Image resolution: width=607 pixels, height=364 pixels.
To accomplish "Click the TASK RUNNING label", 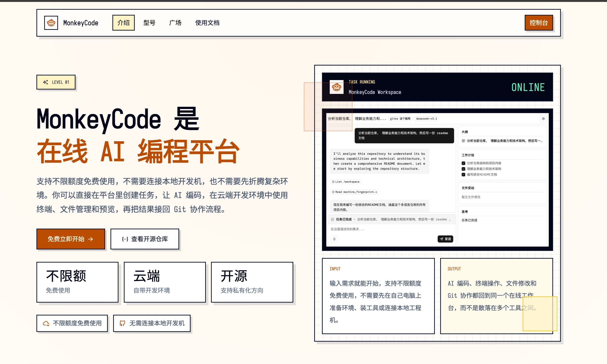I will 362,82.
